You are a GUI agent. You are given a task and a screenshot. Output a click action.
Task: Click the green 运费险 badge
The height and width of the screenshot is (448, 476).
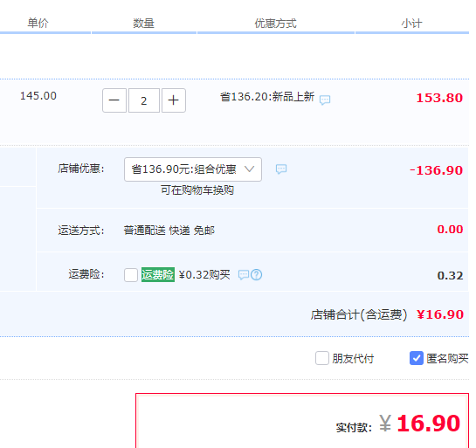(x=158, y=275)
